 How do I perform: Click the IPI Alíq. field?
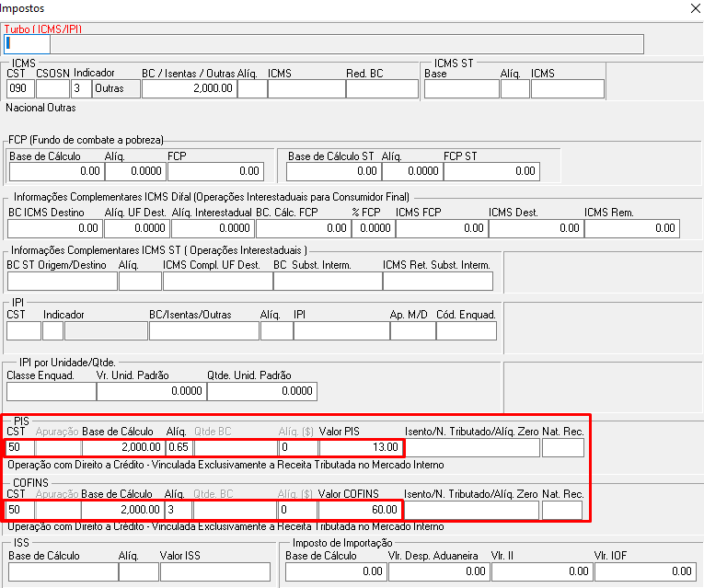tap(277, 330)
